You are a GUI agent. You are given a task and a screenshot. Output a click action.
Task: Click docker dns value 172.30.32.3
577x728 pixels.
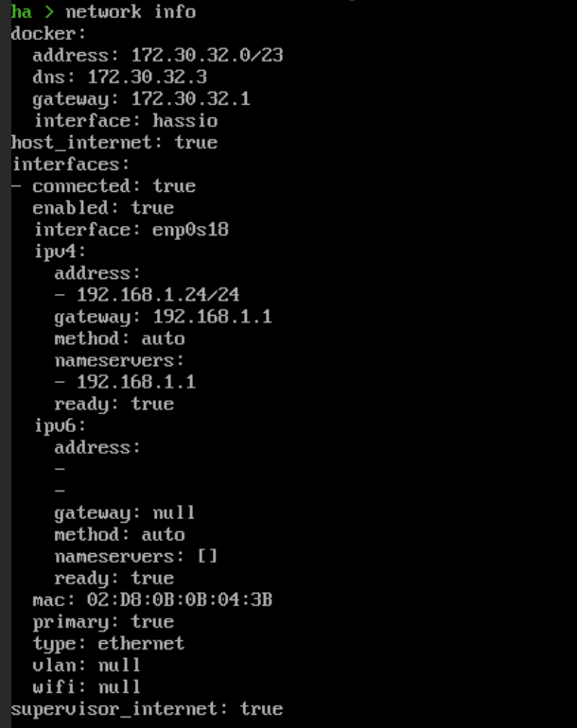tap(148, 78)
